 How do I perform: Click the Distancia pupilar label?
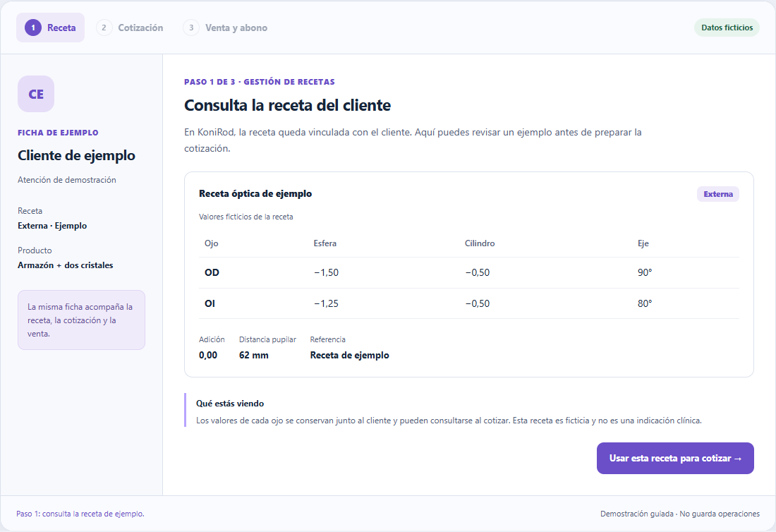[268, 339]
